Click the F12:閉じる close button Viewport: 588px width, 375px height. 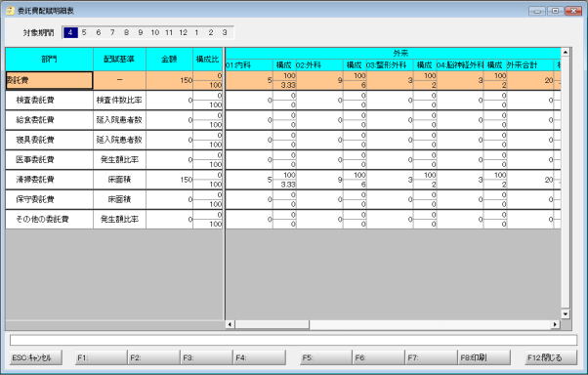click(551, 357)
